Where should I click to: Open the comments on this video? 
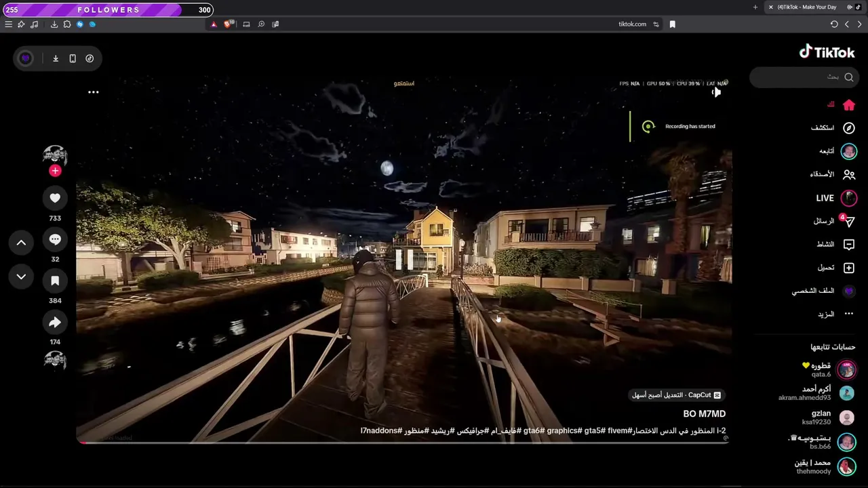click(55, 239)
